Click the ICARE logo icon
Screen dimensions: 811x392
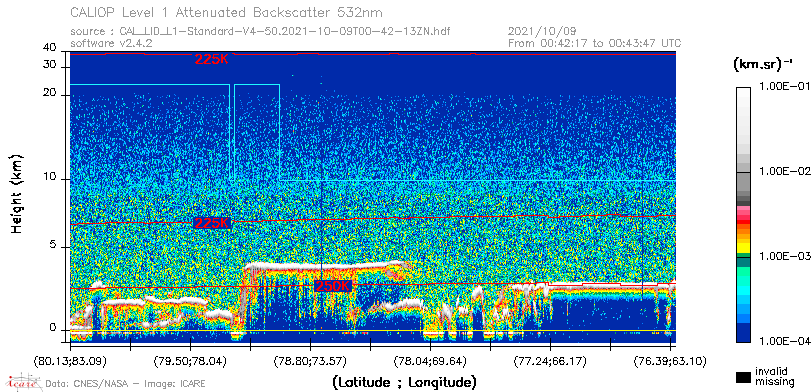(23, 382)
